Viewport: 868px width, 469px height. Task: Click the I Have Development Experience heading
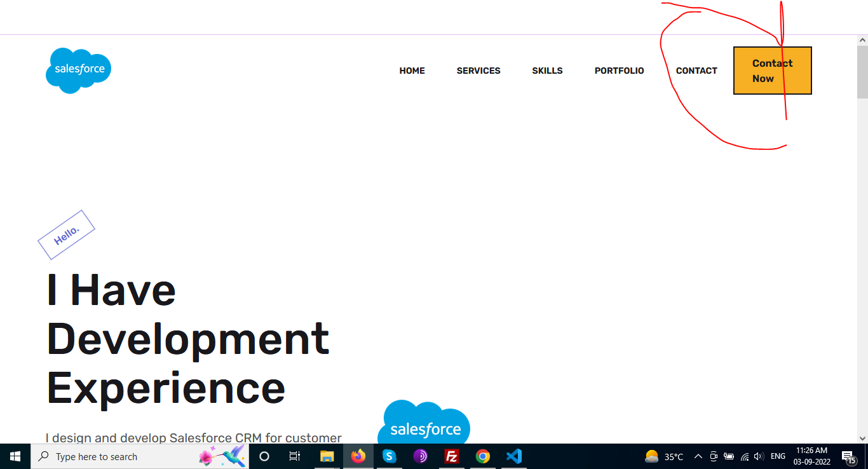pyautogui.click(x=188, y=338)
